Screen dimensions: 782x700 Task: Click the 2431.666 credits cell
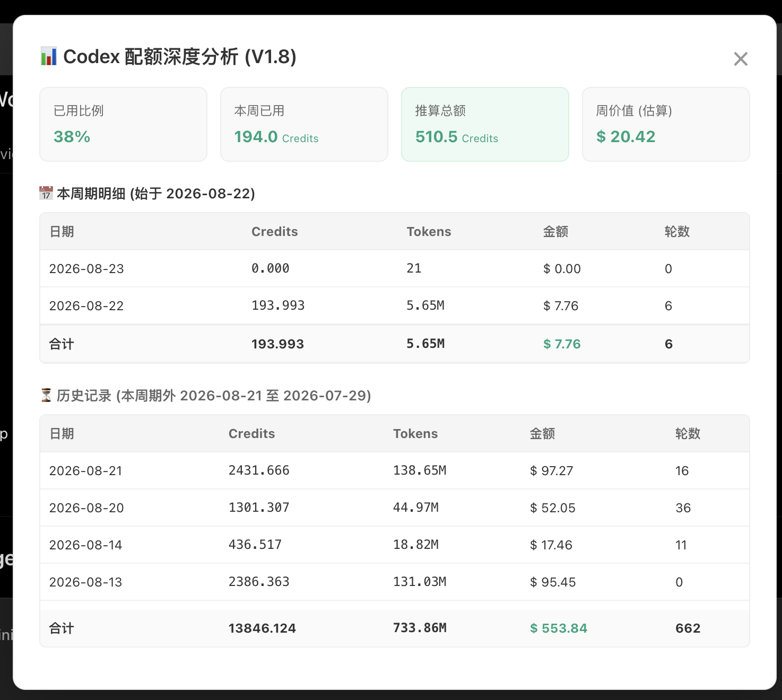coord(259,470)
